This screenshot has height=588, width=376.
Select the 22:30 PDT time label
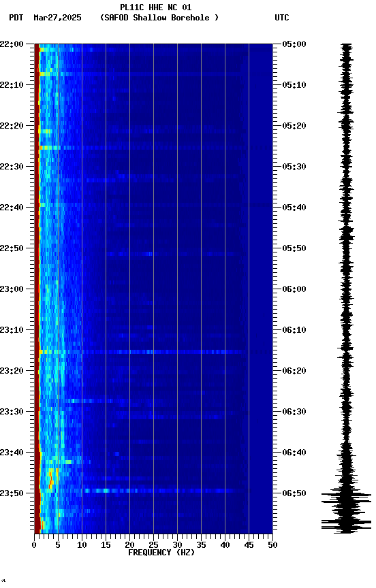(x=12, y=167)
